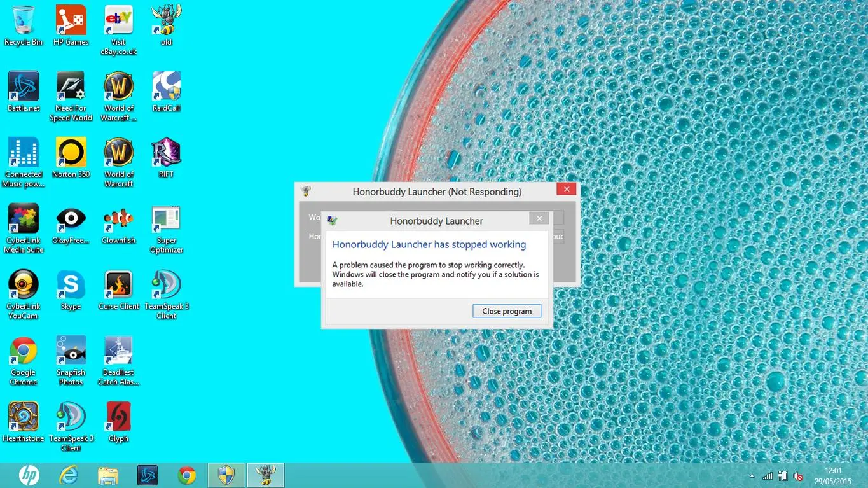
Task: Select Connected Music desktop icon
Action: [24, 162]
